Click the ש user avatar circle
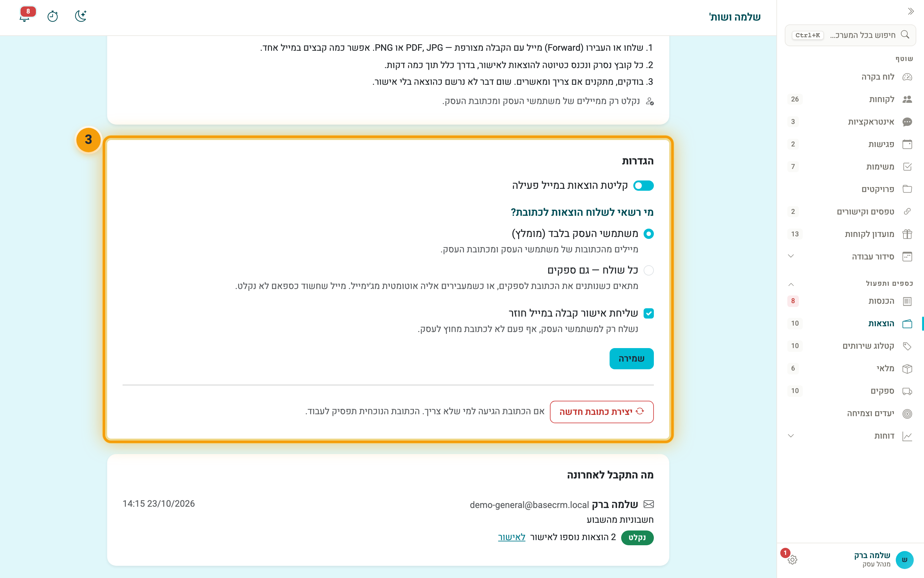This screenshot has width=924, height=578. 904,560
